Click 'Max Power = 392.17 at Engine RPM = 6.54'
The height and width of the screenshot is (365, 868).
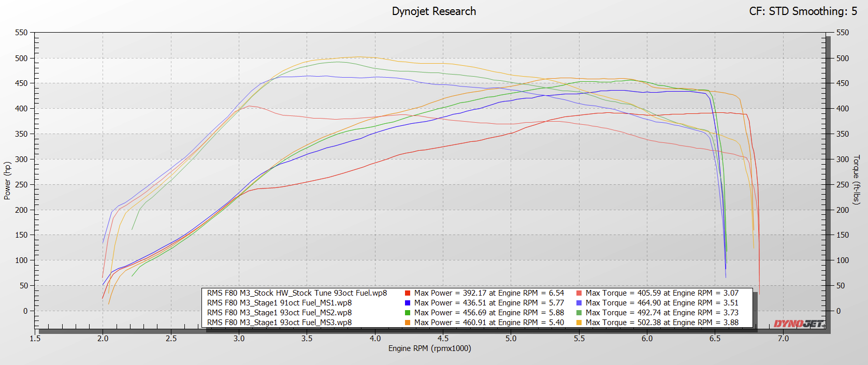(489, 293)
